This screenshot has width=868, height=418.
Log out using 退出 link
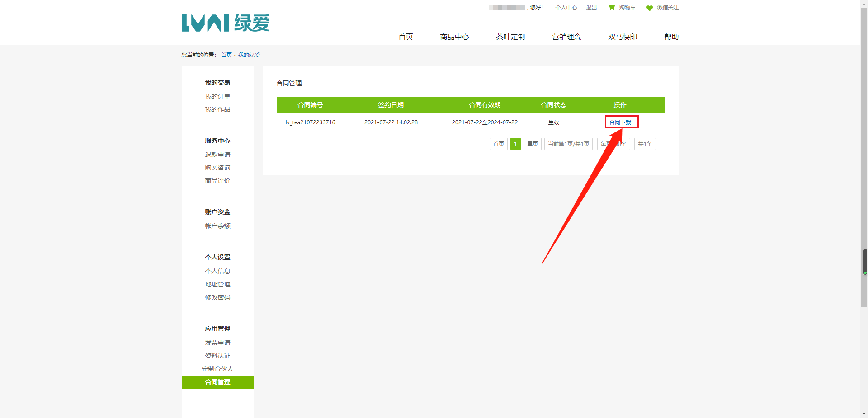[591, 8]
